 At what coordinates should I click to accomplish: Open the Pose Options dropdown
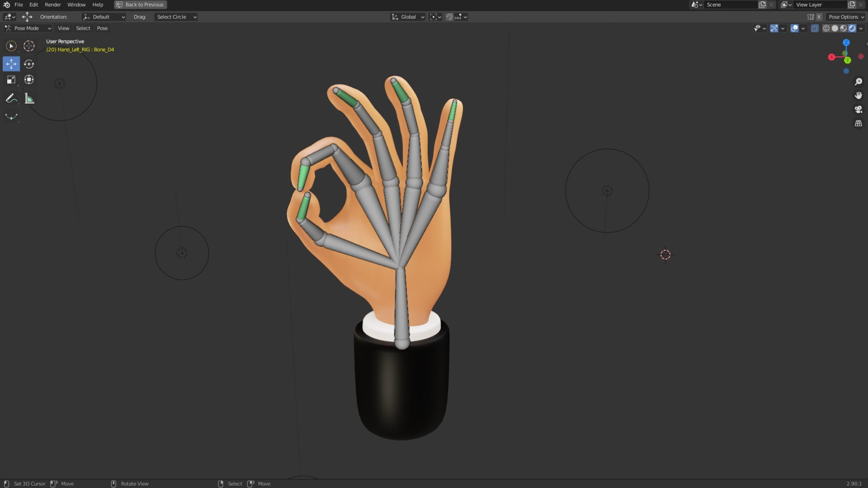coord(844,17)
